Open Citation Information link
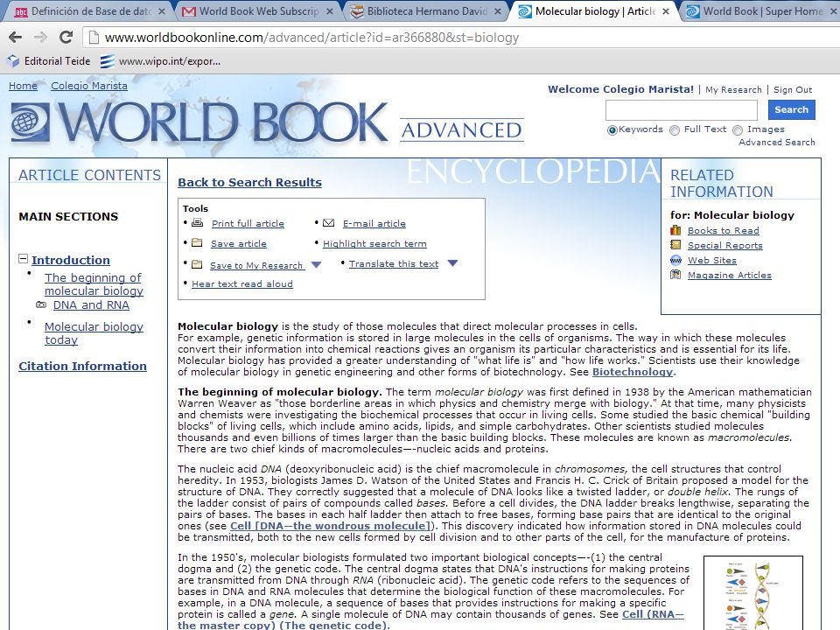Image resolution: width=840 pixels, height=630 pixels. coord(82,366)
